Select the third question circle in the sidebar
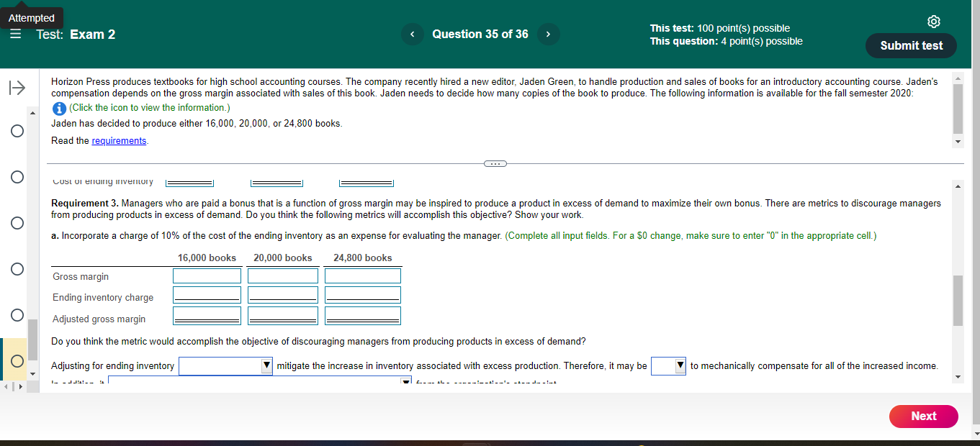This screenshot has height=446, width=980. pos(16,223)
